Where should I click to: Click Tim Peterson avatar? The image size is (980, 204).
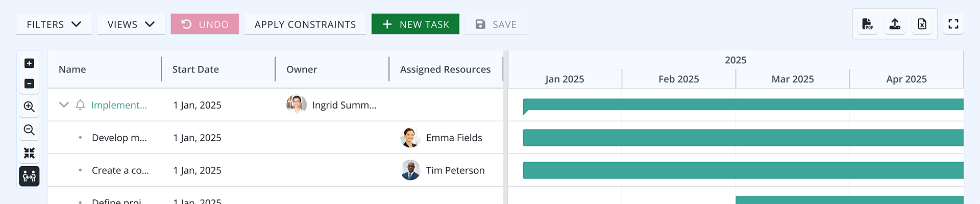click(410, 170)
